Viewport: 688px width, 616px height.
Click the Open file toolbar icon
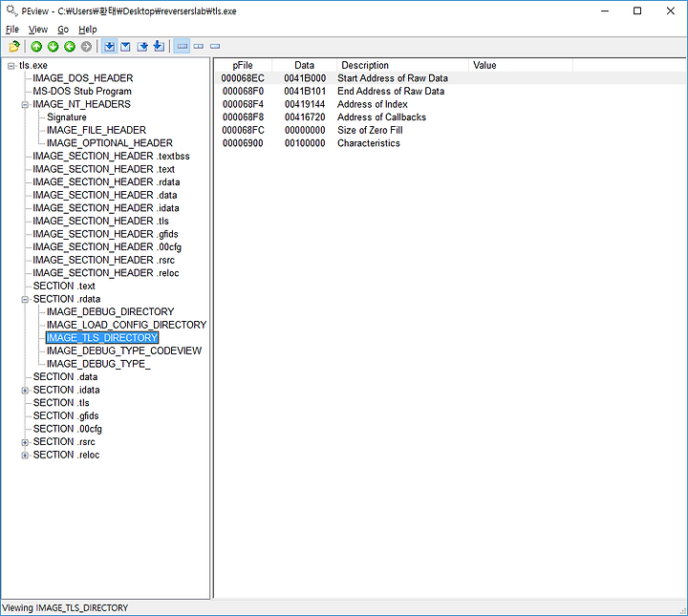tap(14, 46)
